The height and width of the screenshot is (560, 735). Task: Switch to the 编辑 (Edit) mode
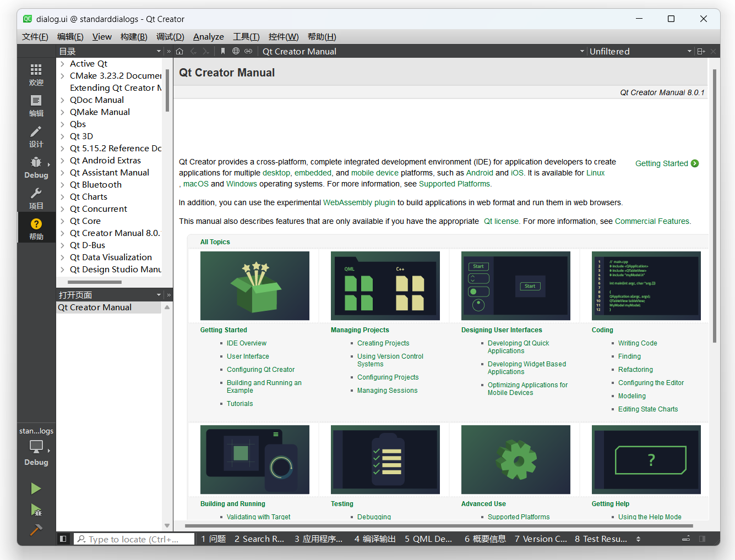(36, 106)
